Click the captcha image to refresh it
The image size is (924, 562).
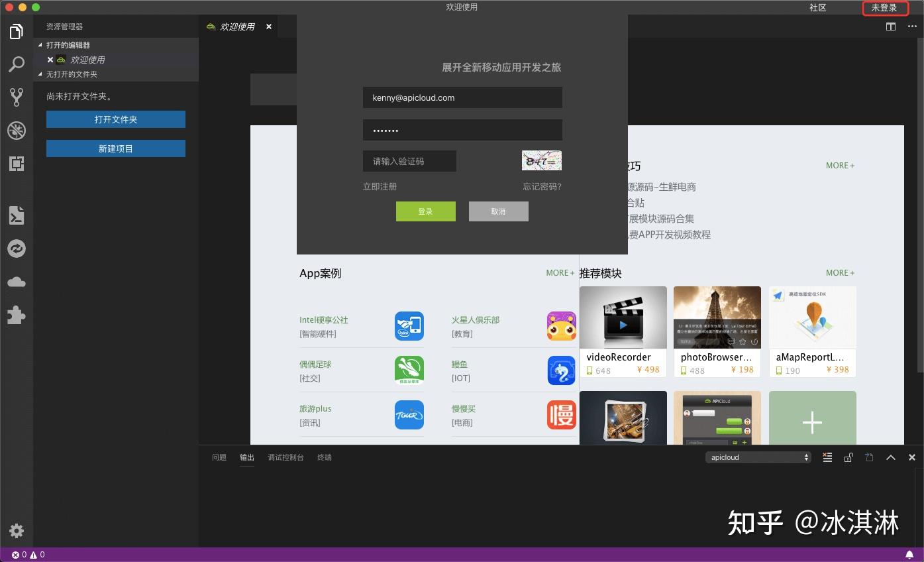pos(541,160)
